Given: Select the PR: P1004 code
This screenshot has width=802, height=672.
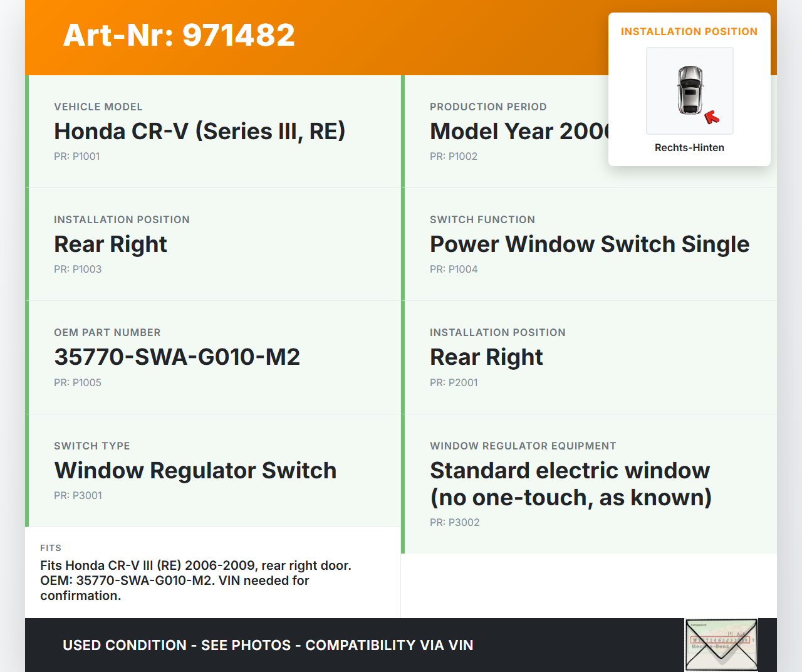Looking at the screenshot, I should (x=454, y=269).
